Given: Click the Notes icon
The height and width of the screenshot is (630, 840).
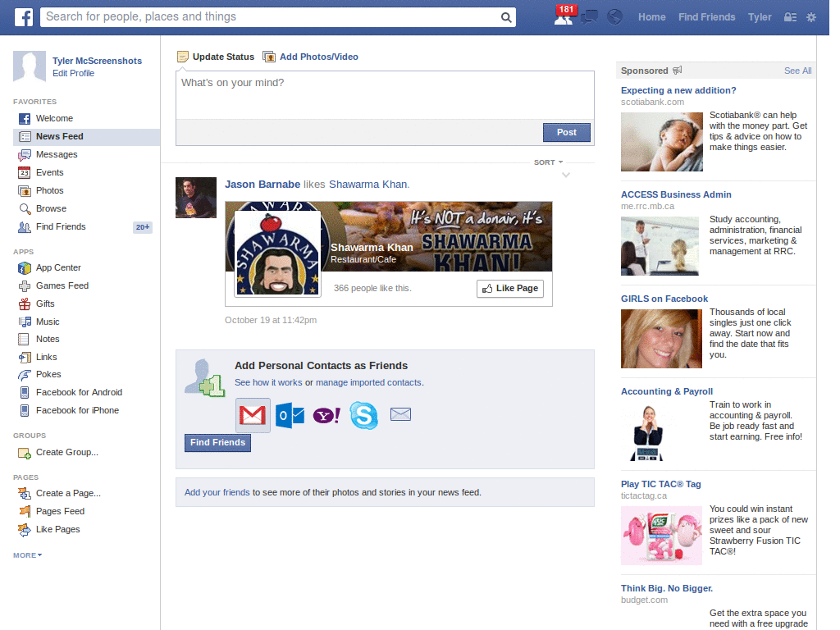Looking at the screenshot, I should [24, 339].
